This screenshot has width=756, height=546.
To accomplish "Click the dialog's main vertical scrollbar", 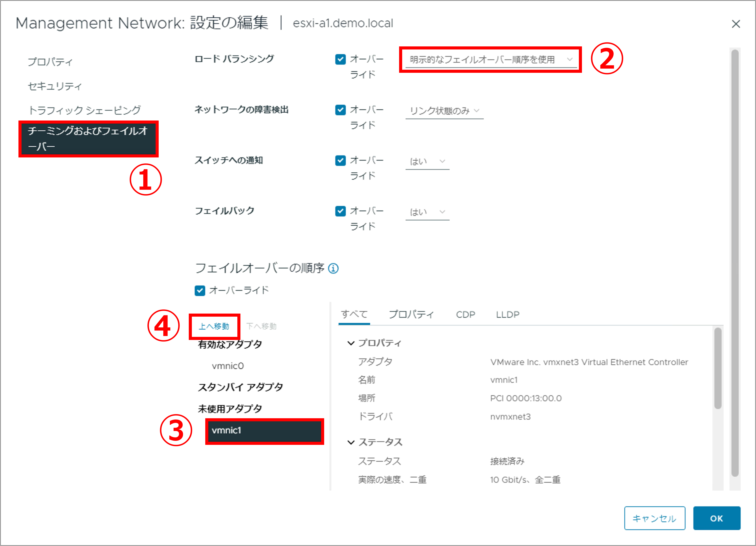I will pos(735,263).
